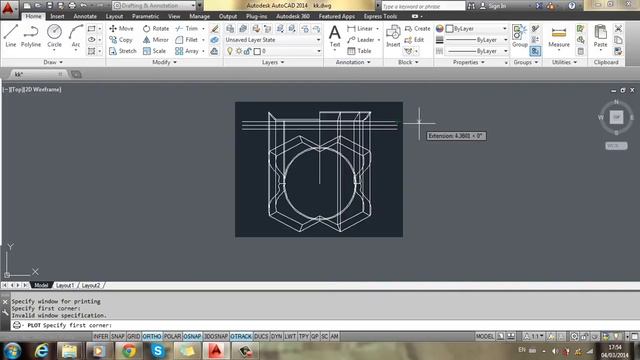
Task: Select the Polyline tool
Action: tap(31, 36)
